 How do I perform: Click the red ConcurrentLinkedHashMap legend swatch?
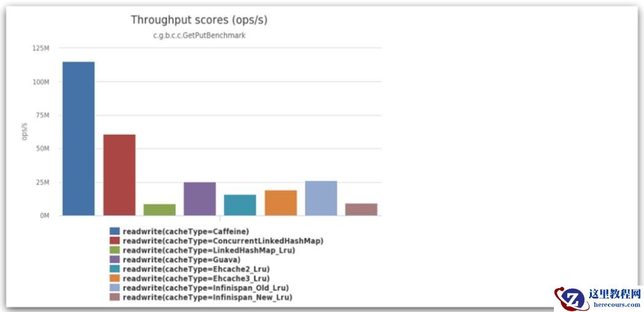pyautogui.click(x=115, y=241)
